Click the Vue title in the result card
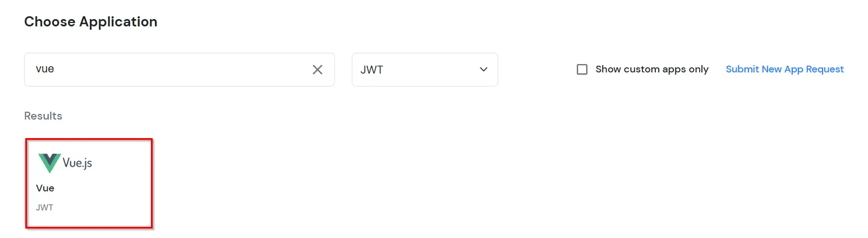 (45, 188)
